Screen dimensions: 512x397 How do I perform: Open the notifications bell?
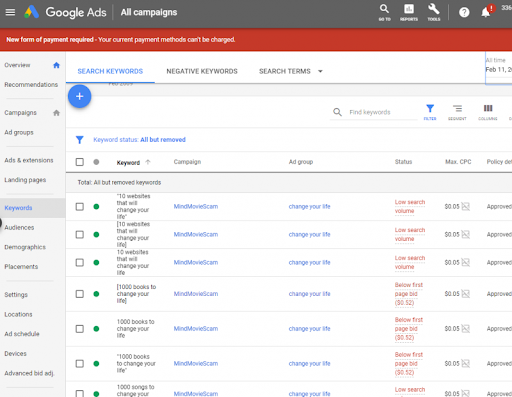click(x=486, y=12)
